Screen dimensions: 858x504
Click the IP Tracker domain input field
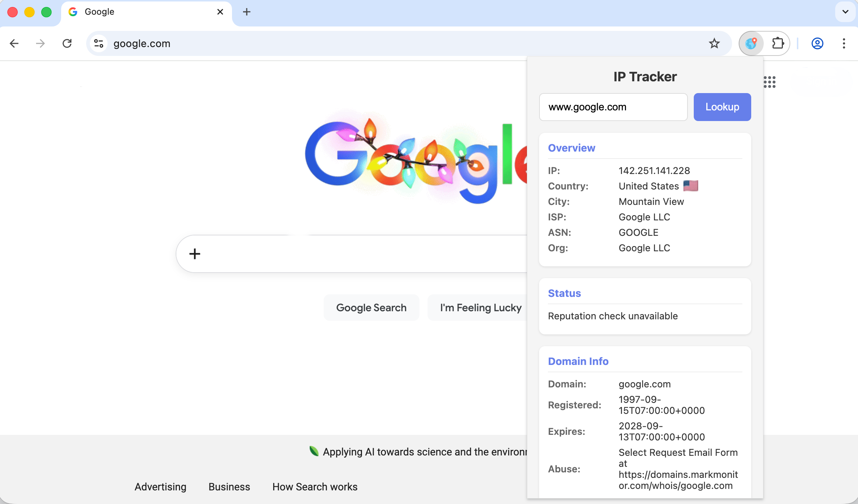coord(613,107)
